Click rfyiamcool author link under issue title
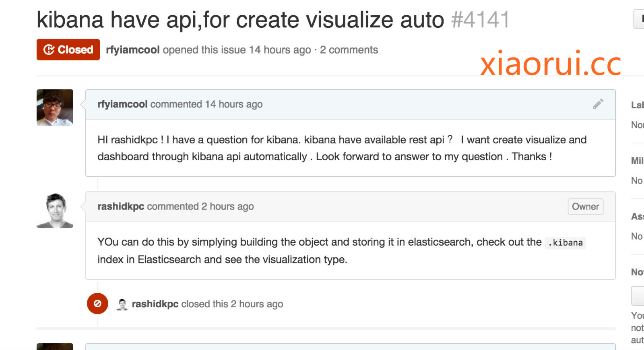 (132, 50)
